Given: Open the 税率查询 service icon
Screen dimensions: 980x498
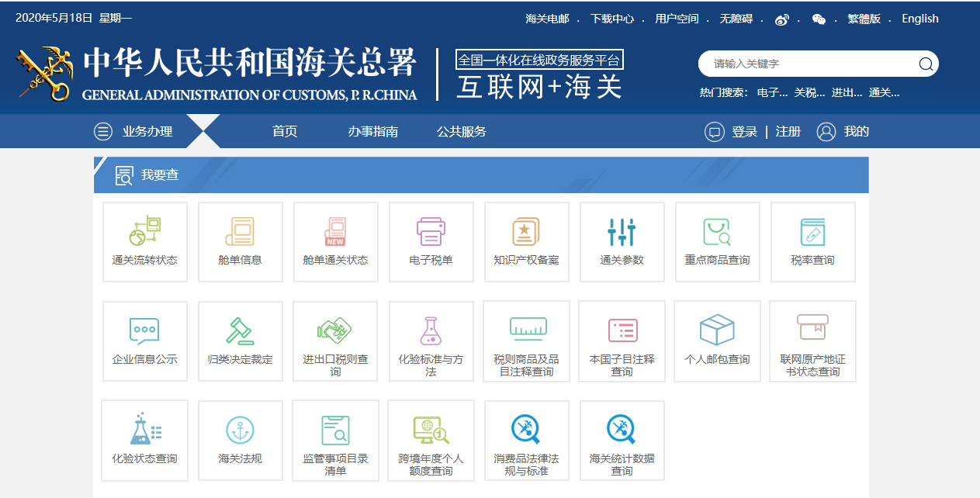Looking at the screenshot, I should pyautogui.click(x=812, y=241).
